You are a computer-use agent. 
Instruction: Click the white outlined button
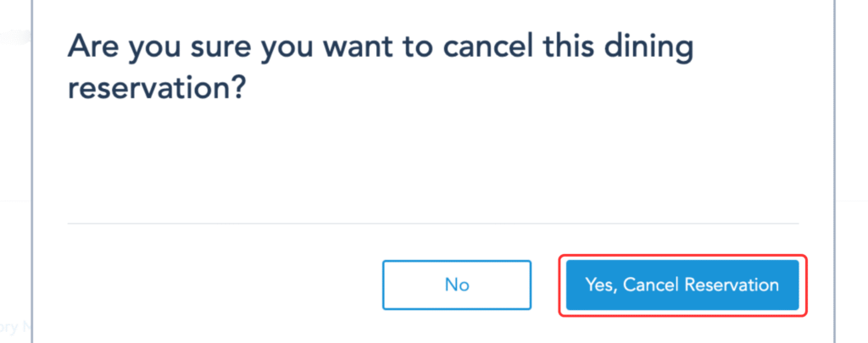(457, 285)
